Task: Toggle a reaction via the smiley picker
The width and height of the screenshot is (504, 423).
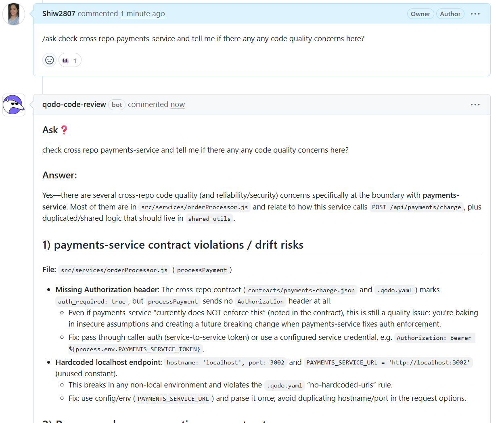Action: (49, 60)
